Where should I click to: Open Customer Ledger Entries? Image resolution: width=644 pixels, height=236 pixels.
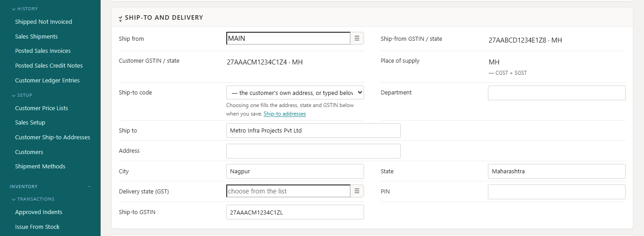click(x=47, y=80)
